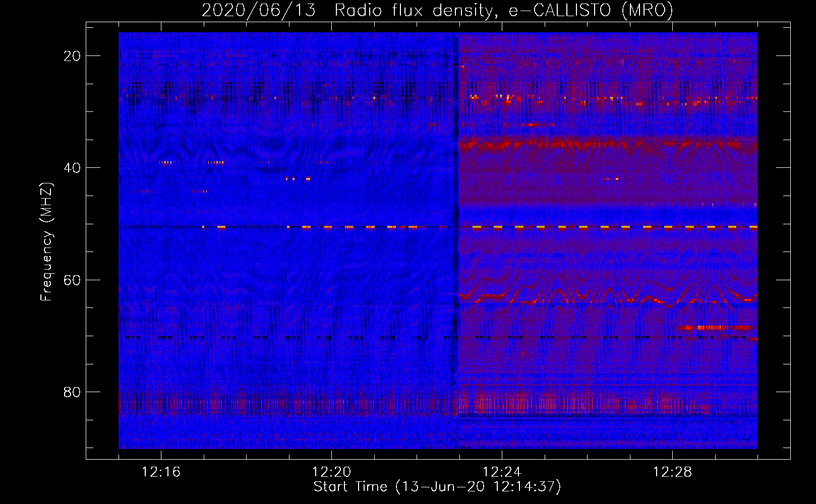Click the dashed orange line near 50 MHz
The image size is (816, 504).
click(x=479, y=227)
